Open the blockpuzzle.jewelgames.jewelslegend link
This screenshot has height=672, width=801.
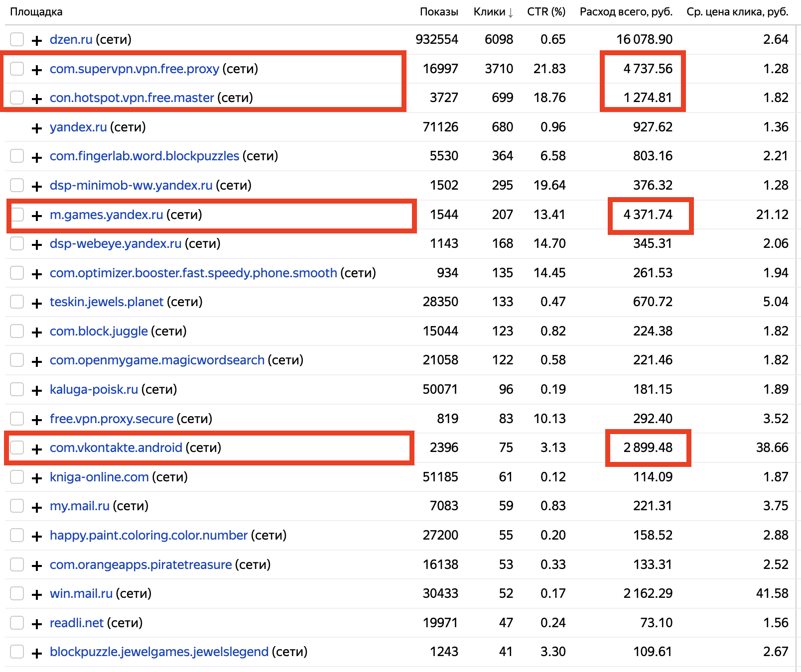159,652
